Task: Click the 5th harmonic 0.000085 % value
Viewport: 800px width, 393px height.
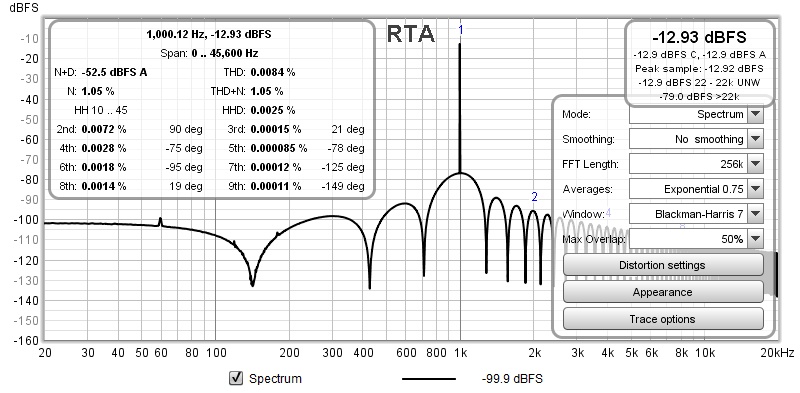Action: pyautogui.click(x=279, y=148)
